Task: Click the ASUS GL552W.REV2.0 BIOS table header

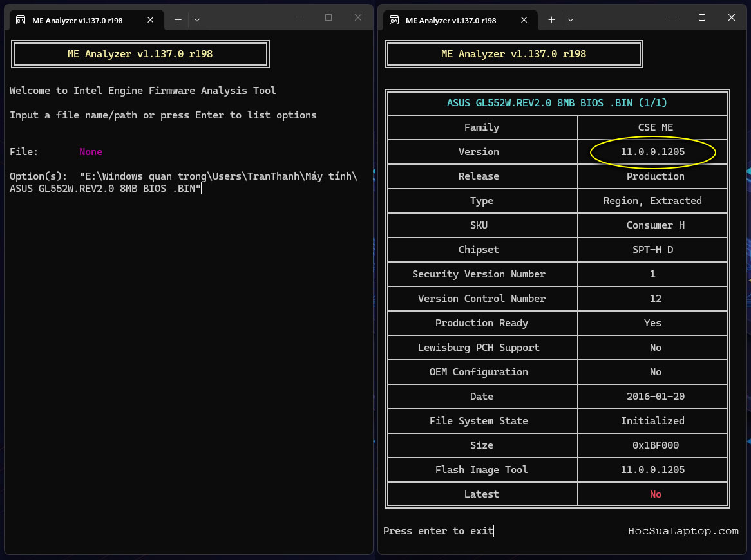Action: click(558, 102)
